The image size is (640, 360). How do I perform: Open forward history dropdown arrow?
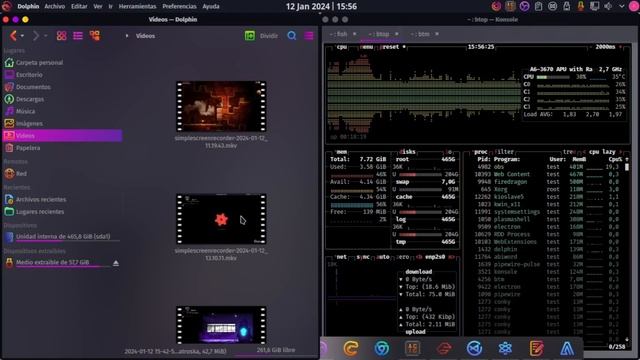click(x=45, y=36)
